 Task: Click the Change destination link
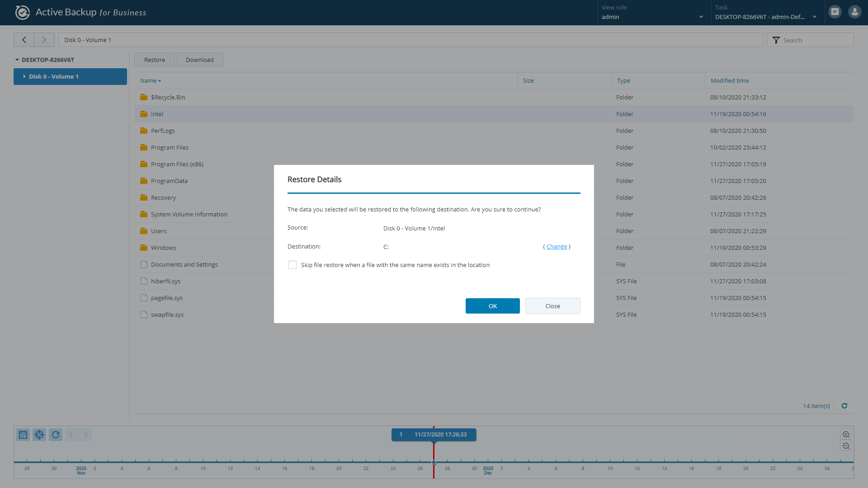pos(557,247)
